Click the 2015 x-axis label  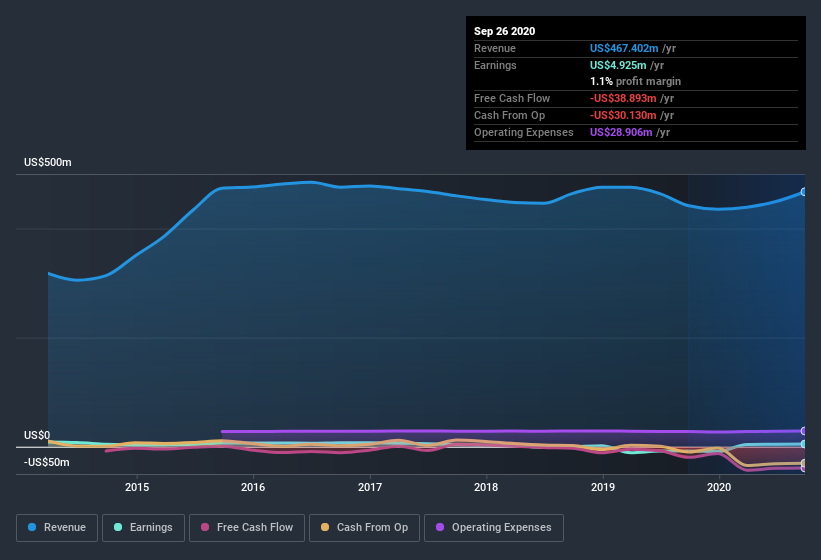click(x=137, y=487)
